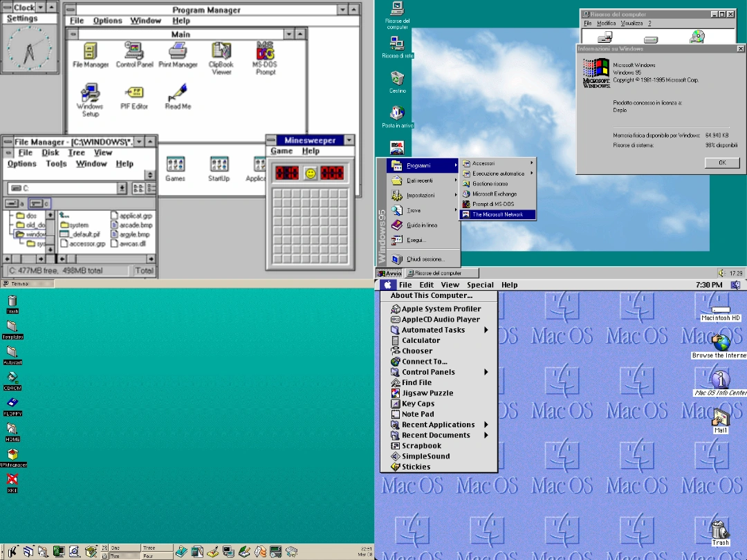Image resolution: width=747 pixels, height=560 pixels.
Task: Open the Special menu in Mac menu bar
Action: pos(480,285)
